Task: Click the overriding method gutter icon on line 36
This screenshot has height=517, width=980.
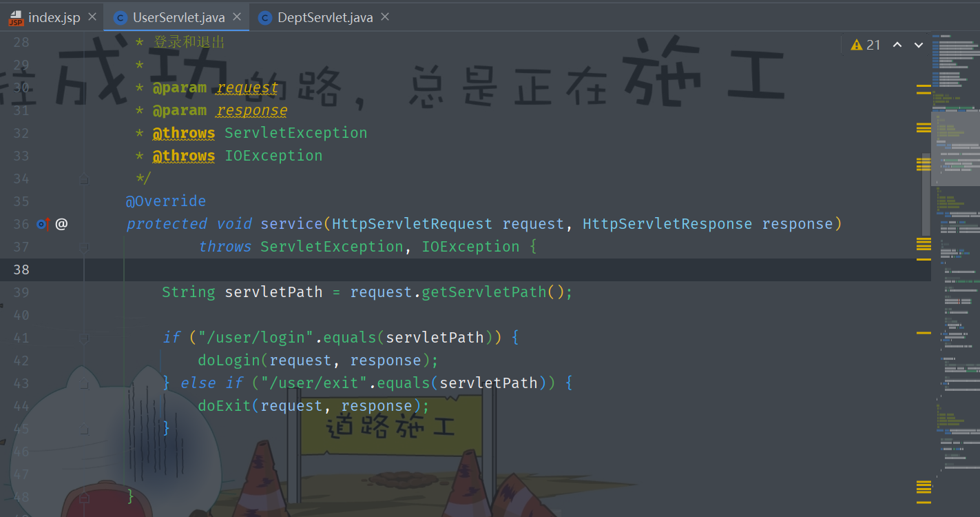Action: [43, 223]
